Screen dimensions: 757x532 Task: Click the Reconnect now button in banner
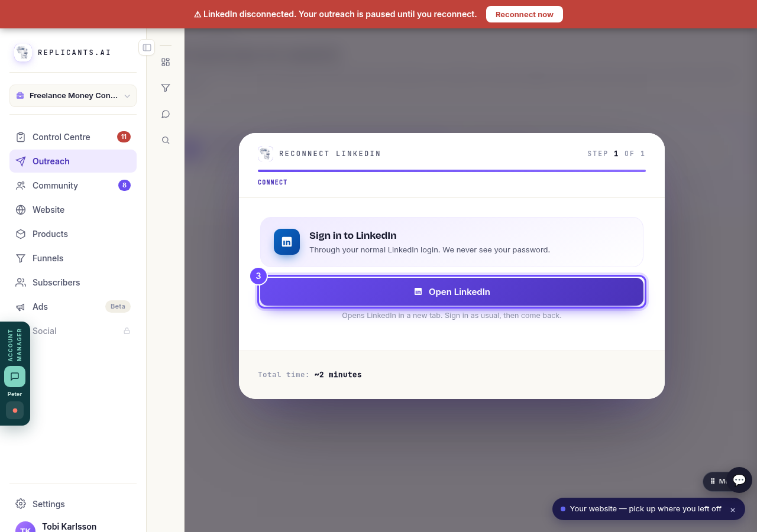pyautogui.click(x=524, y=14)
